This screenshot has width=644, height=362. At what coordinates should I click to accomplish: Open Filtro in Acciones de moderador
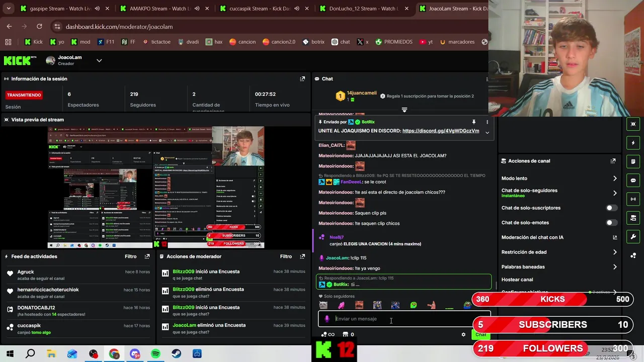point(286,256)
